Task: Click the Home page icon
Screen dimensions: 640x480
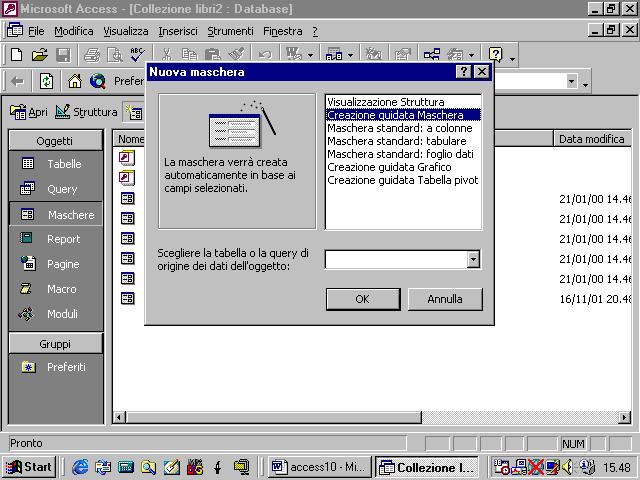Action: [75, 82]
